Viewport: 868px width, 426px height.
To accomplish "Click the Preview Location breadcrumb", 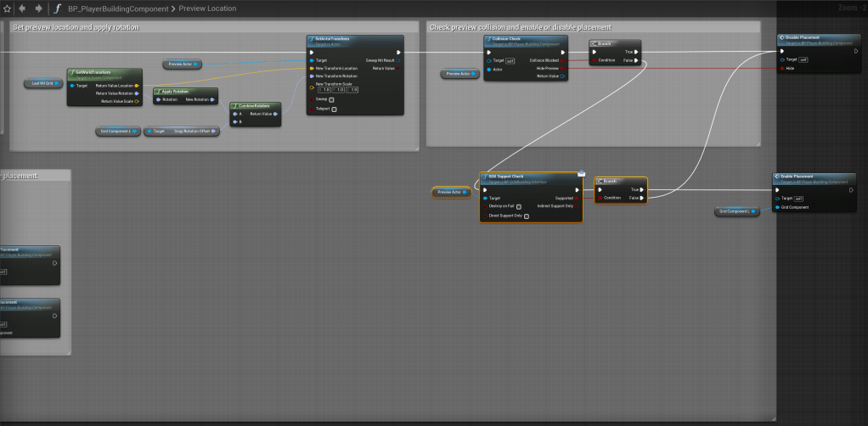I will [x=208, y=8].
